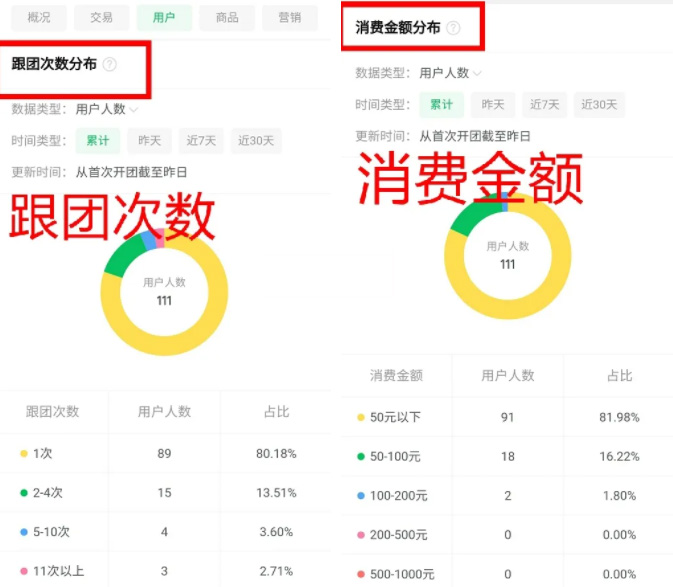Viewport: 673px width, 587px height.
Task: Click the 13.51% cell
Action: point(276,493)
